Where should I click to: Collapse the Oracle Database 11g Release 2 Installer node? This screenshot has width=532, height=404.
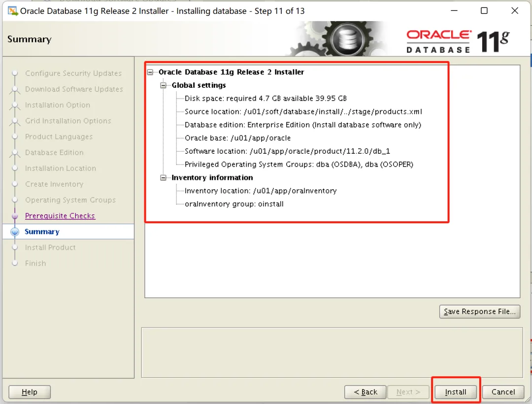tap(150, 72)
